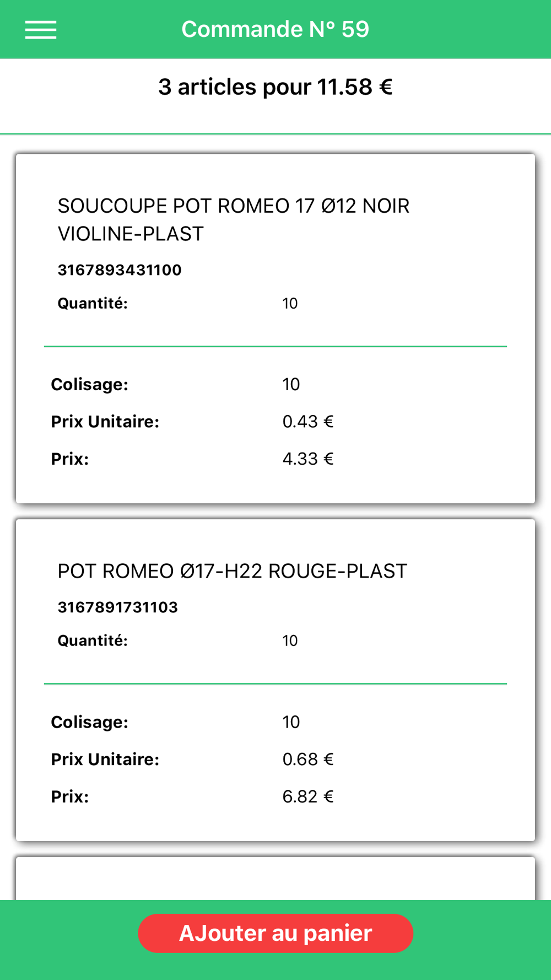Viewport: 551px width, 980px height.
Task: Tap the 0.43 € unit price value
Action: [308, 422]
